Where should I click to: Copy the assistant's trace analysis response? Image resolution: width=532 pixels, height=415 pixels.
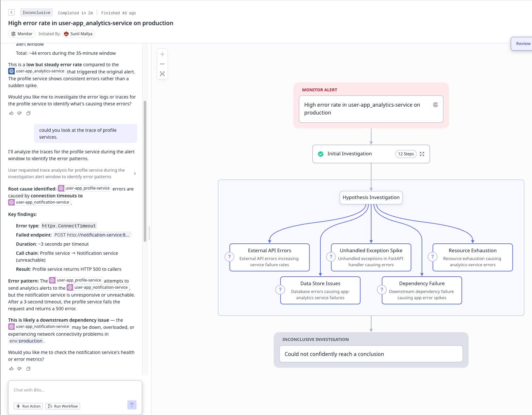[28, 368]
